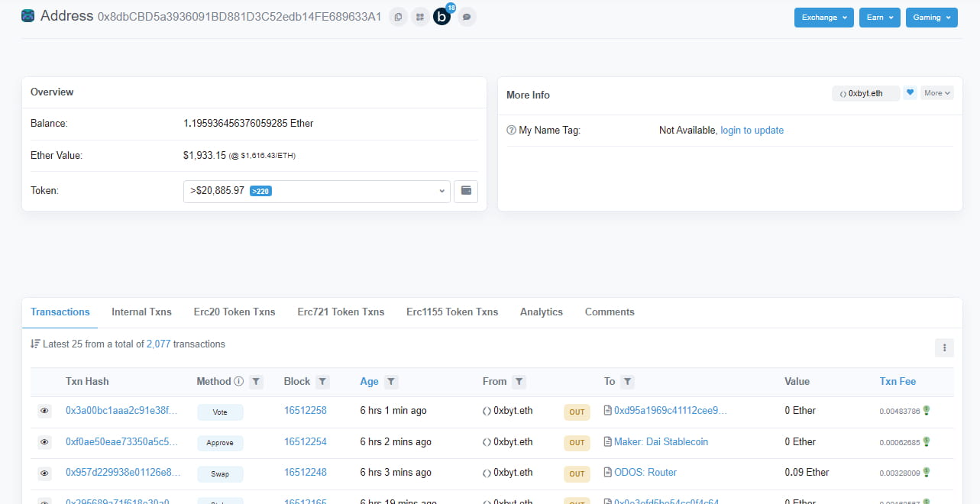Open the token holdings wallet icon

tap(466, 191)
